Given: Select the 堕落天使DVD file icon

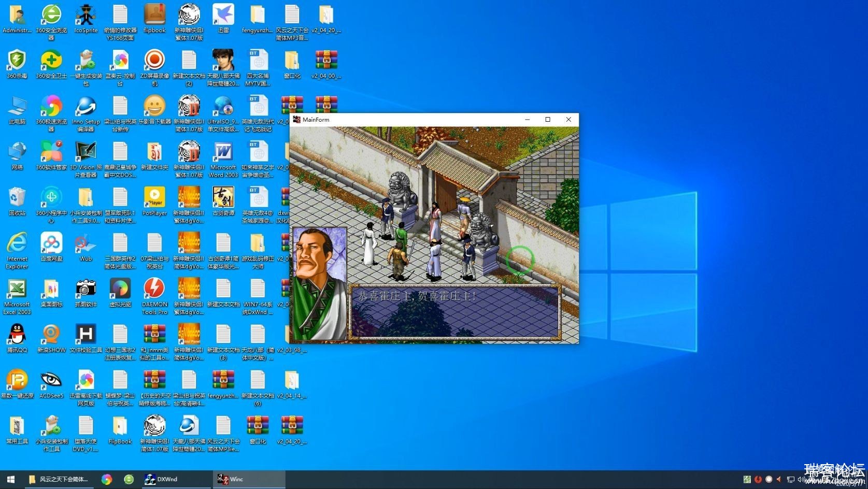Looking at the screenshot, I should pos(86,433).
